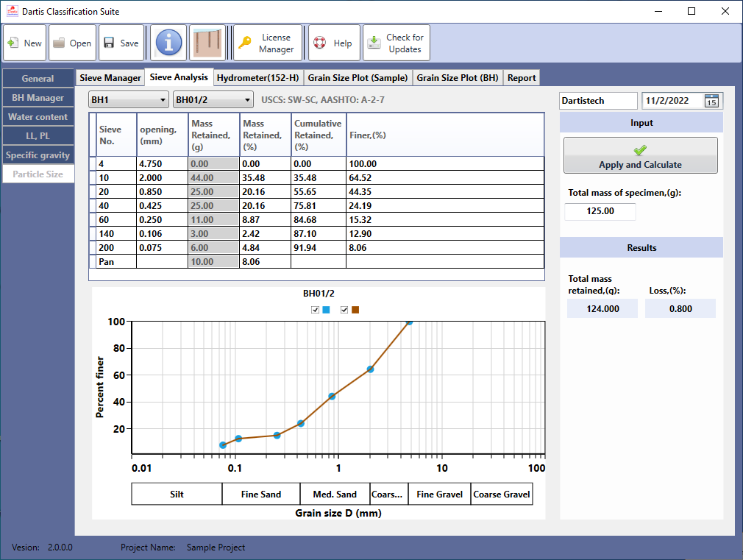Click the Silt grain size box
This screenshot has height=560, width=743.
(x=177, y=494)
